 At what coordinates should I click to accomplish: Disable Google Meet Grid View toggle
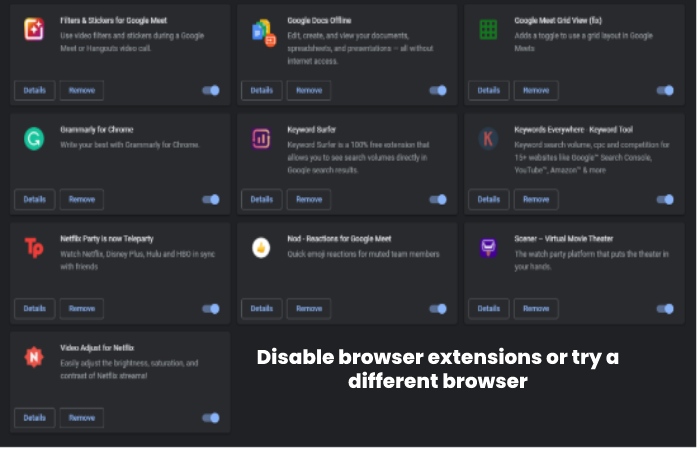tap(665, 91)
